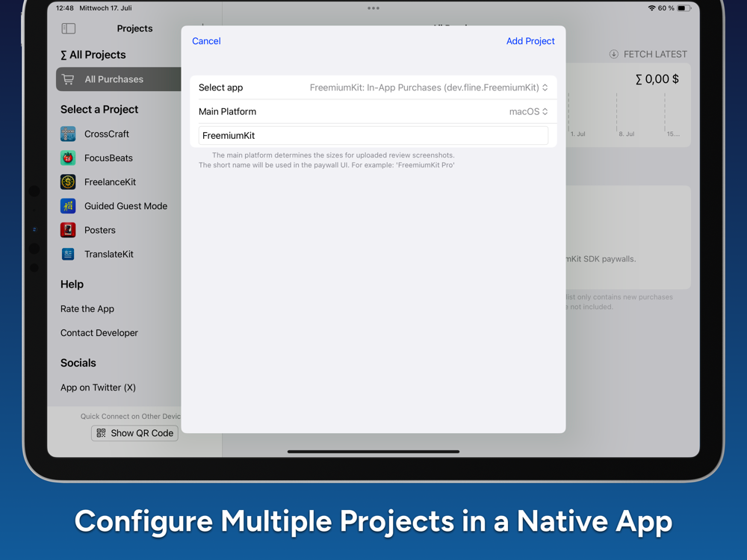Select the All Purchases row
The image size is (747, 560).
tap(119, 80)
